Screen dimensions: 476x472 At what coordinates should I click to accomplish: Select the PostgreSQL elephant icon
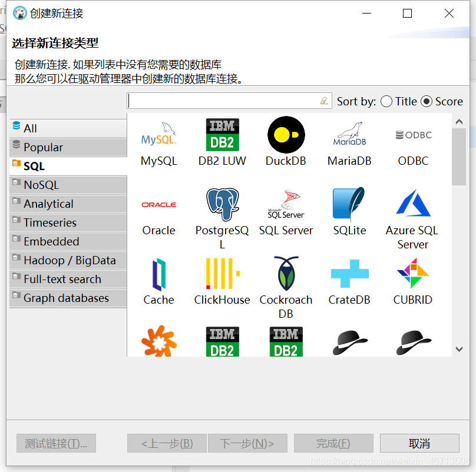click(x=222, y=204)
